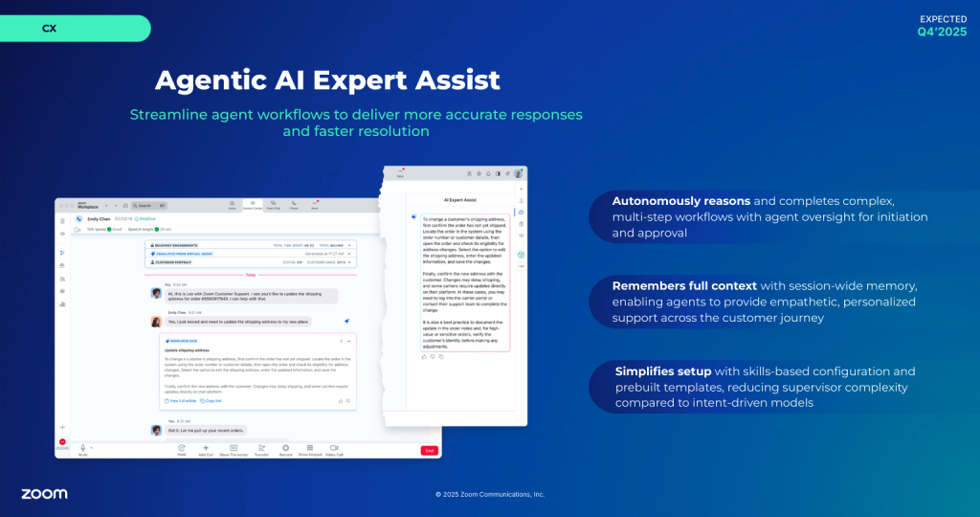
Task: Collapse the Customer Portrait row
Action: point(349,262)
